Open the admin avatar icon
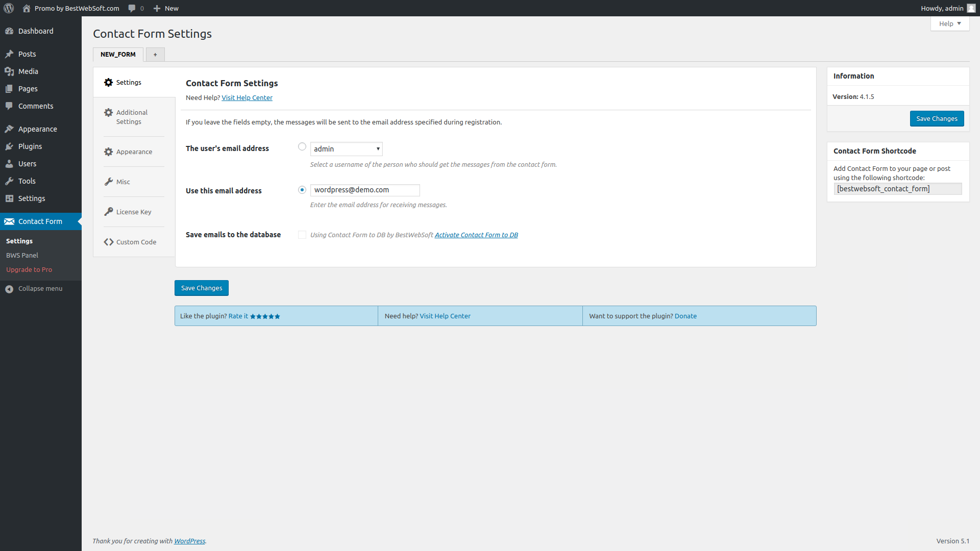The height and width of the screenshot is (551, 980). (x=971, y=8)
